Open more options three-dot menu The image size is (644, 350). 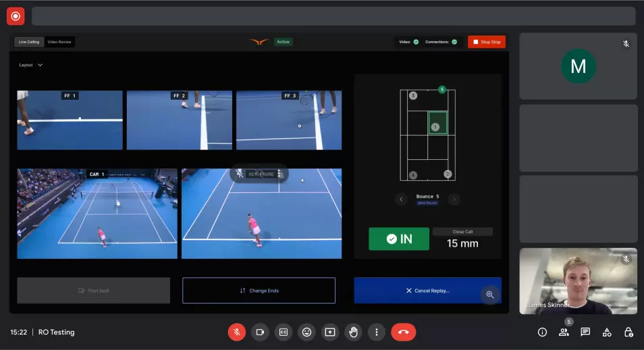pyautogui.click(x=377, y=332)
